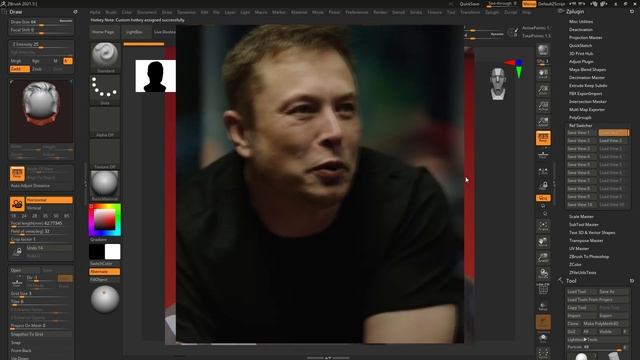640x360 pixels.
Task: Expand the Deactivation section
Action: 581,29
